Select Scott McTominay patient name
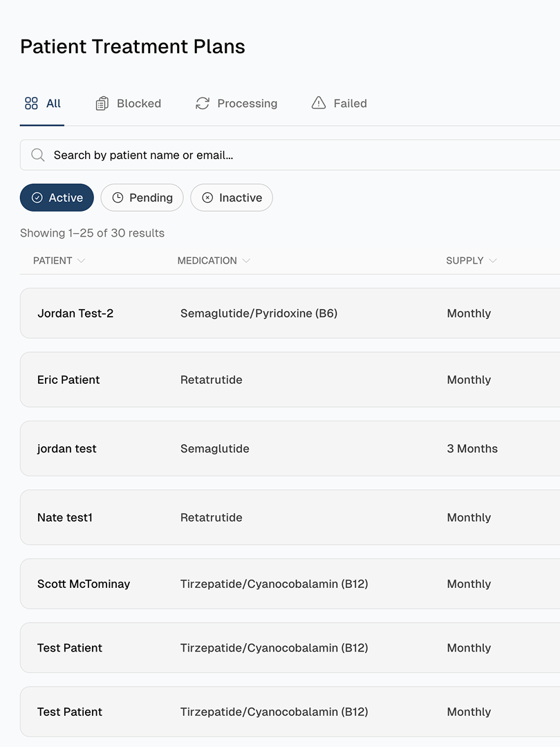 [84, 584]
